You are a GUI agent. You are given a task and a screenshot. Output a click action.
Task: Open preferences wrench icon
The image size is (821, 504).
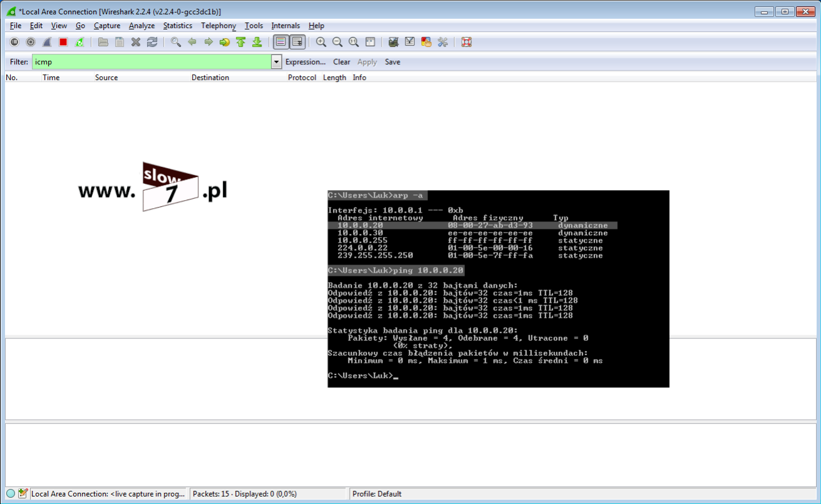tap(442, 42)
